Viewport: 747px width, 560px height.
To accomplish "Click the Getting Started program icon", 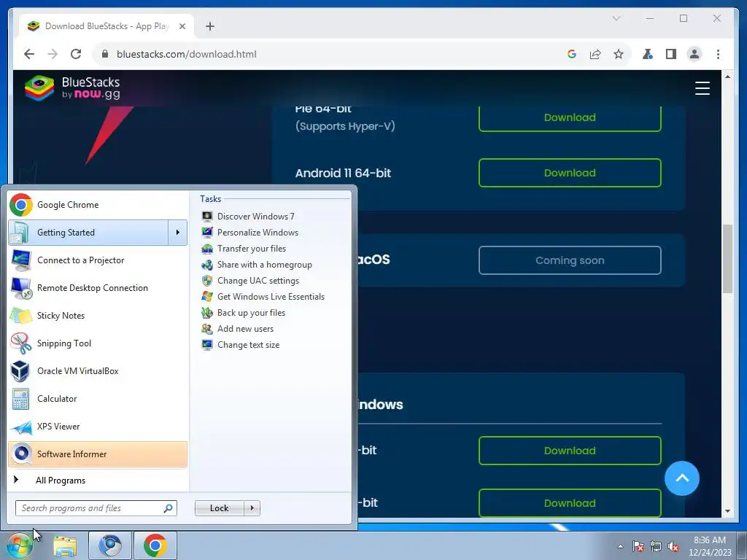I will pyautogui.click(x=20, y=233).
